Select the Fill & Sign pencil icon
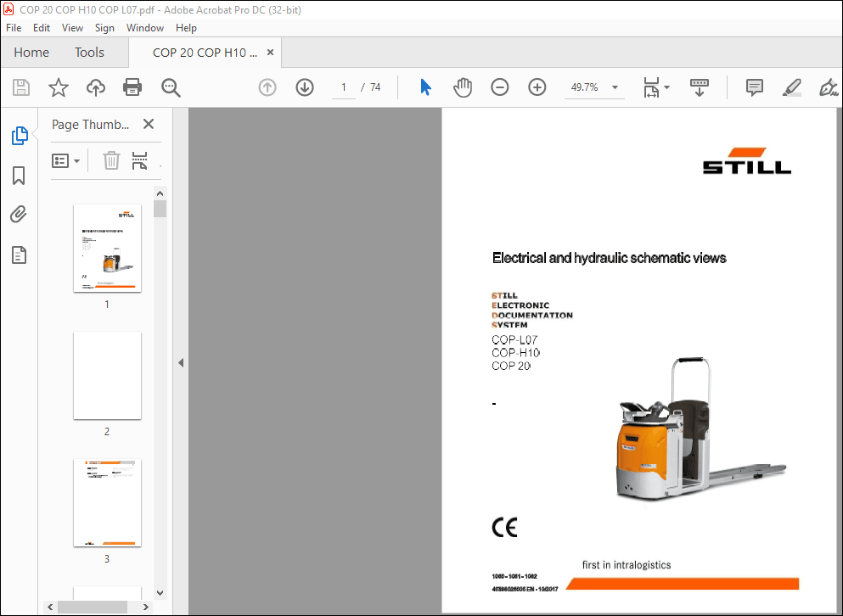This screenshot has width=843, height=616. click(x=792, y=87)
